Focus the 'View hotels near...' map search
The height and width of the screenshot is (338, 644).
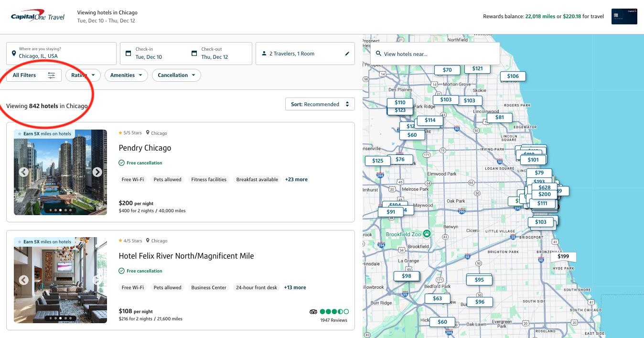(x=435, y=54)
